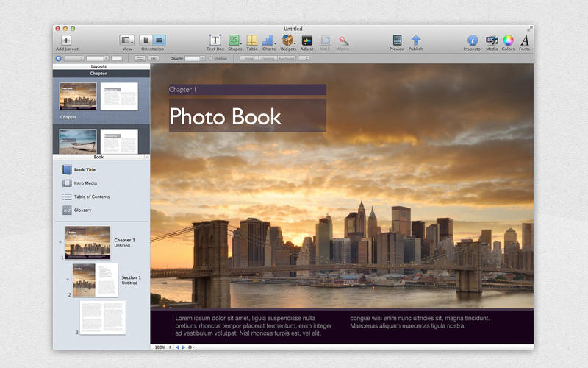Viewport: 588px width, 368px height.
Task: Click the blue paragraph style button
Action: [x=58, y=58]
